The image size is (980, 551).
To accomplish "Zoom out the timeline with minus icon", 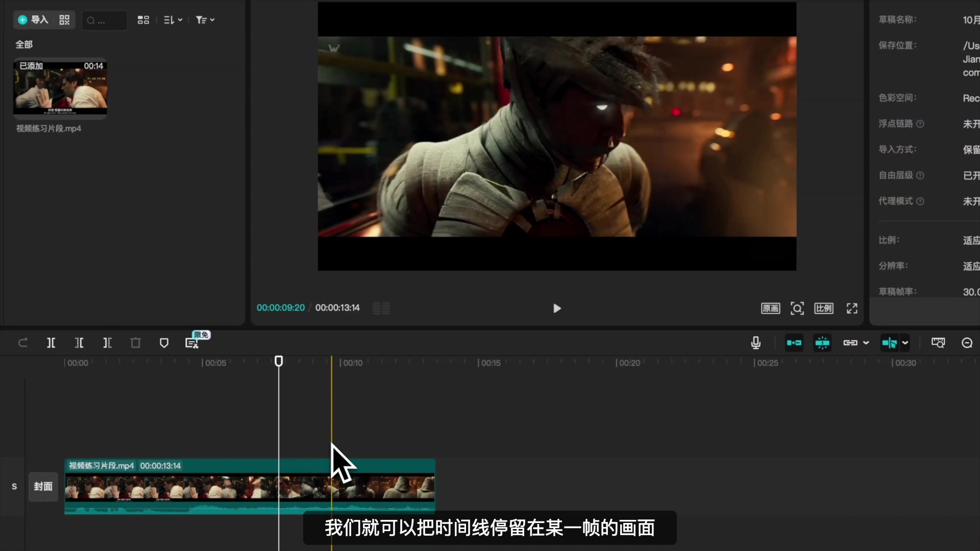I will click(967, 343).
